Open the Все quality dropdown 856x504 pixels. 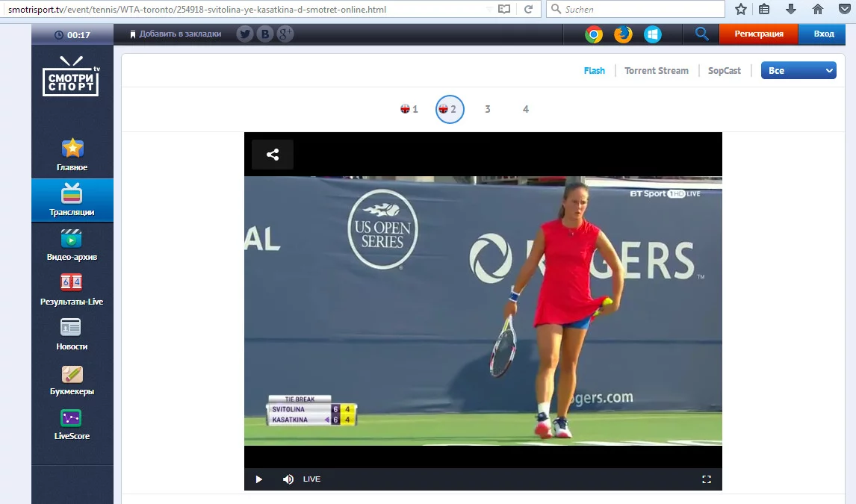click(x=798, y=70)
